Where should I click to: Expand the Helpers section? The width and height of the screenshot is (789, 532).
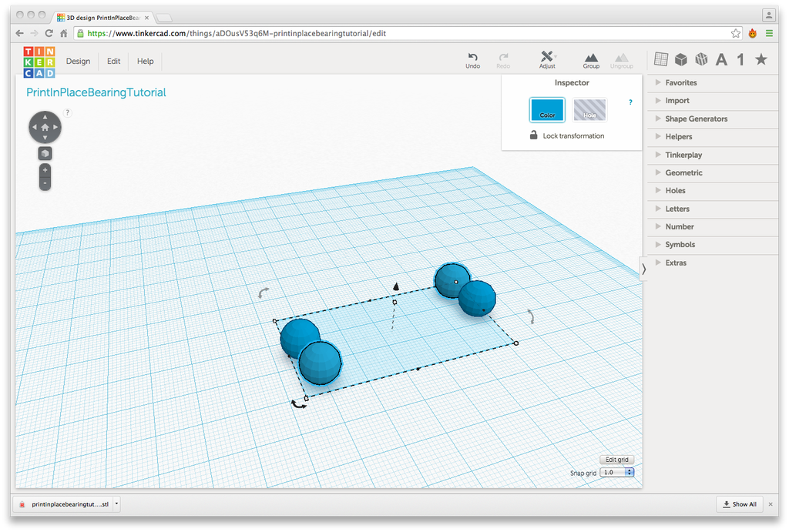tap(713, 137)
